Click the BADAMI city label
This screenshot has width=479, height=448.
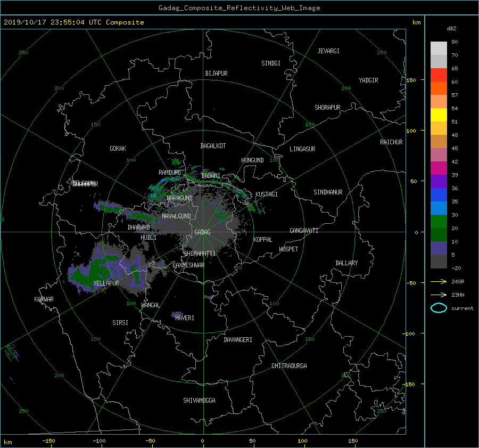coord(211,176)
